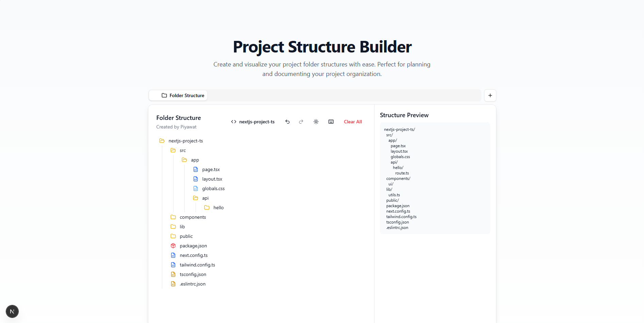Viewport: 644px width, 323px height.
Task: Select the file icon beside page.tsx
Action: 196,169
